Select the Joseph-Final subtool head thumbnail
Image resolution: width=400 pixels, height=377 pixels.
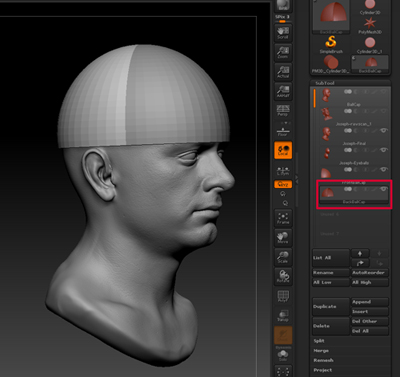click(x=326, y=134)
